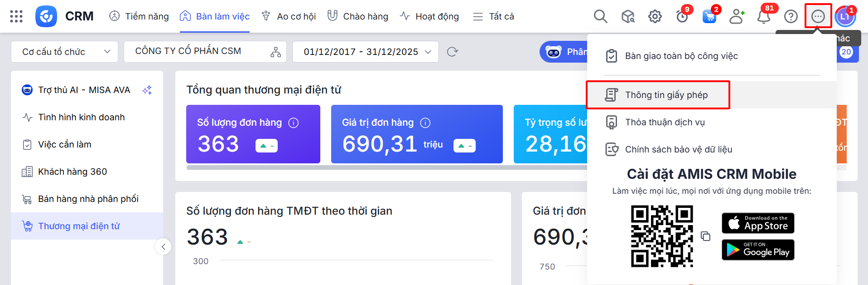868x285 pixels.
Task: Collapse the left sidebar arrow
Action: coord(163,247)
